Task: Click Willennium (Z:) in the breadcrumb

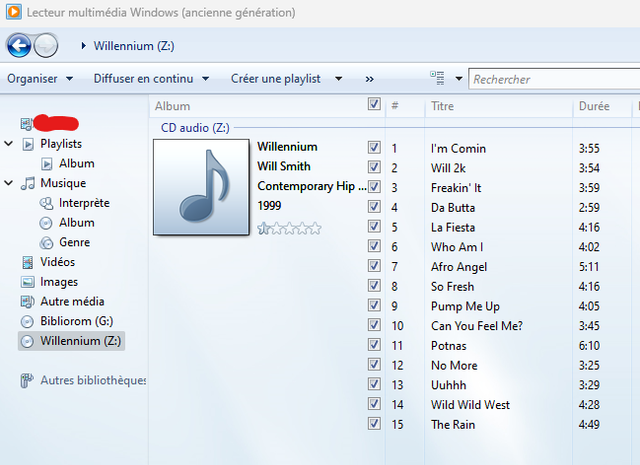Action: [134, 46]
